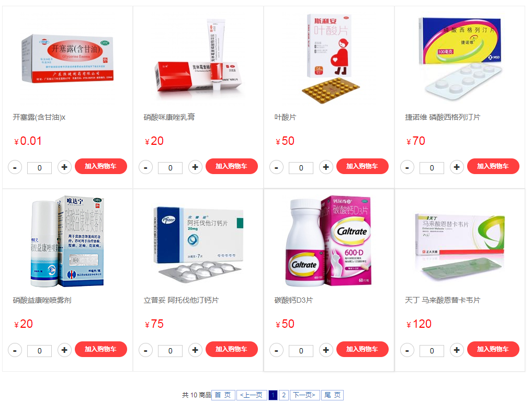This screenshot has height=402, width=532.
Task: Decrease quantity of 立普妥 阿托伐他汀钙片
Action: point(145,350)
